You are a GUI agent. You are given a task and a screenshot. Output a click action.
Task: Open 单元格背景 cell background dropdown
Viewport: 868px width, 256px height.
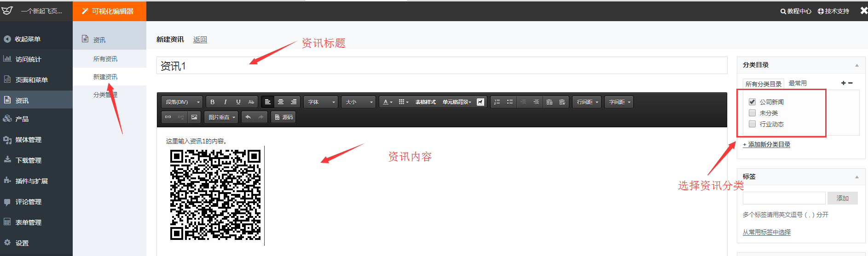[x=457, y=102]
